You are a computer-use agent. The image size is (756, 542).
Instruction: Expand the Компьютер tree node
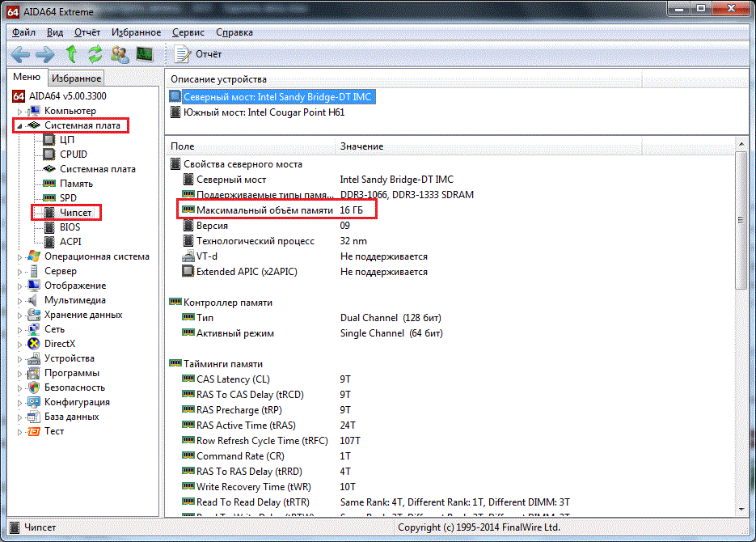pos(19,112)
